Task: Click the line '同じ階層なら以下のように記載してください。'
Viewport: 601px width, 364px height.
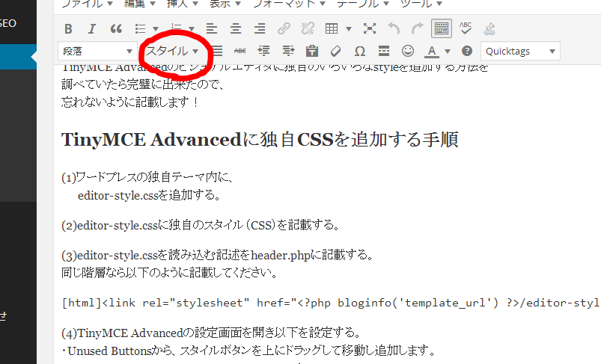Action: coord(169,273)
